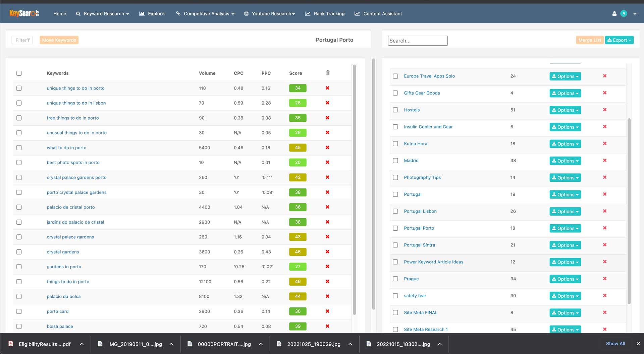Image resolution: width=644 pixels, height=354 pixels.
Task: Click the keywords table vertical scrollbar
Action: click(x=355, y=189)
